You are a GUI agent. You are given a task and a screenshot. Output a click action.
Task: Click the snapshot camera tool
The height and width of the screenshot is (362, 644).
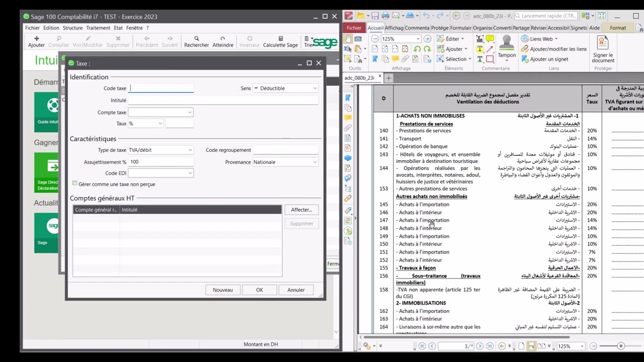[358, 39]
